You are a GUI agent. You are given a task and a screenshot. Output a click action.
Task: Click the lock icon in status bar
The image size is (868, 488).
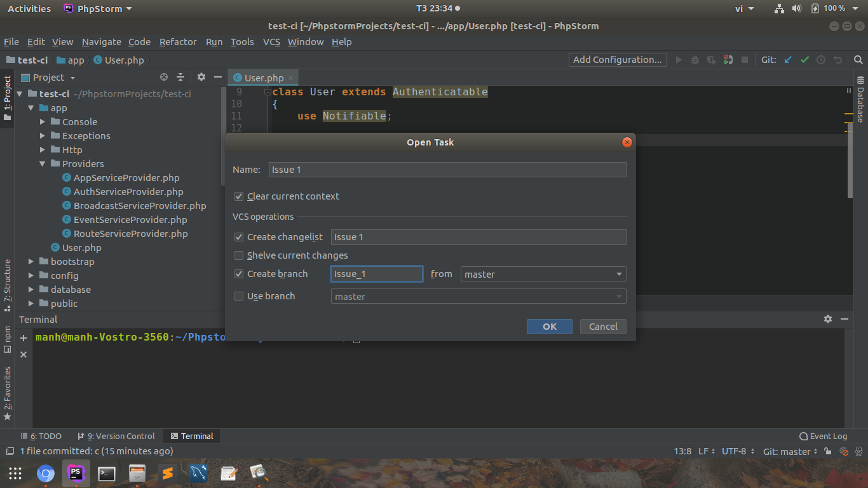pyautogui.click(x=828, y=452)
